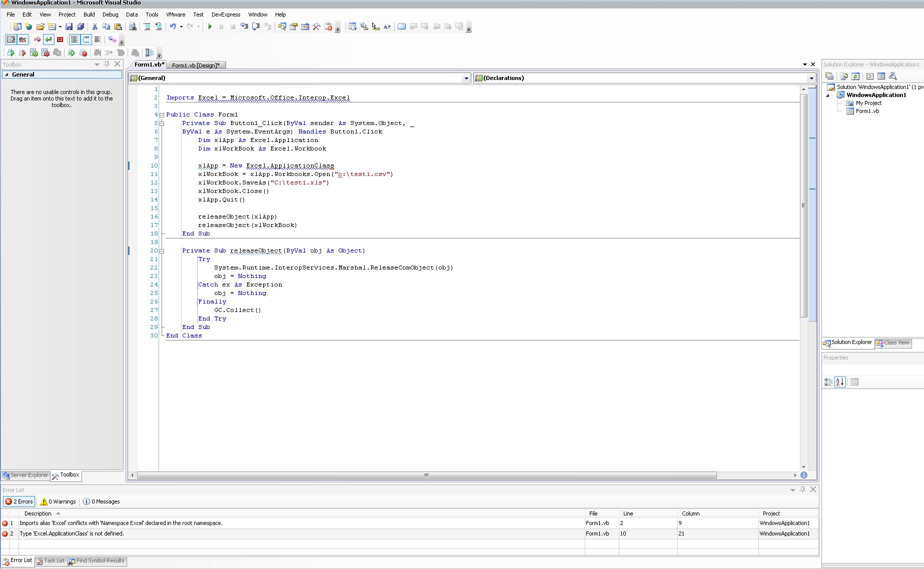Click the Save All toolbar icon
This screenshot has height=569, width=924.
[82, 26]
